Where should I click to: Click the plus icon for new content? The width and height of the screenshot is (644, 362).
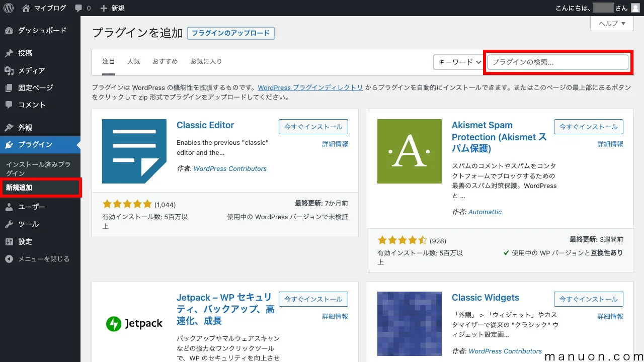(x=104, y=8)
